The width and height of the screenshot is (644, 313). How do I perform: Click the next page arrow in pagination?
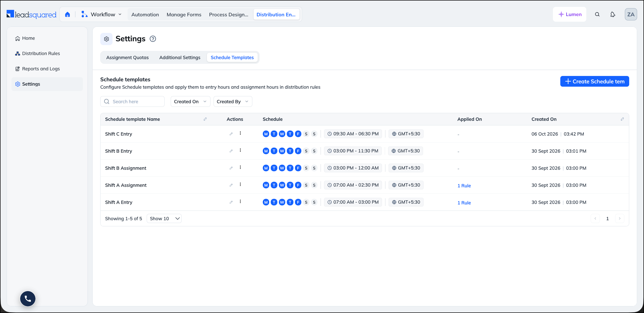(620, 218)
